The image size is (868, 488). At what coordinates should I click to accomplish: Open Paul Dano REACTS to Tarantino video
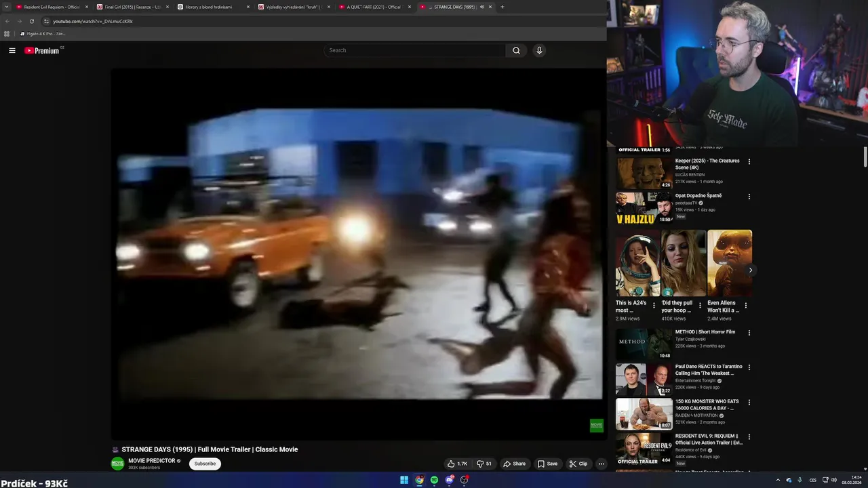(x=709, y=370)
